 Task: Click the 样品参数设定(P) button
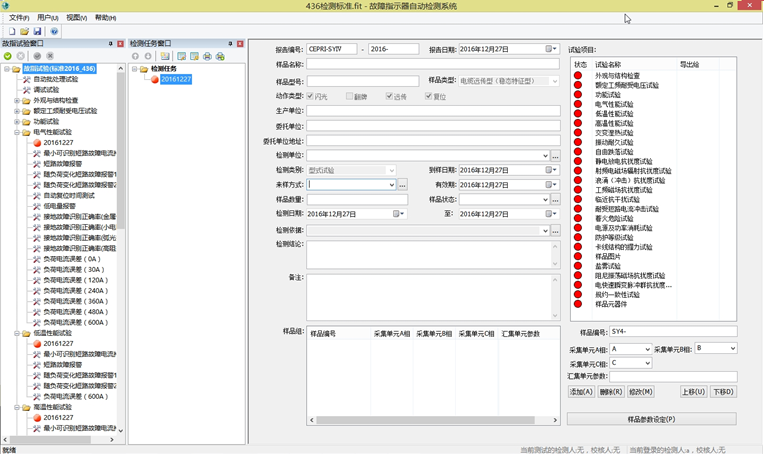(x=651, y=419)
